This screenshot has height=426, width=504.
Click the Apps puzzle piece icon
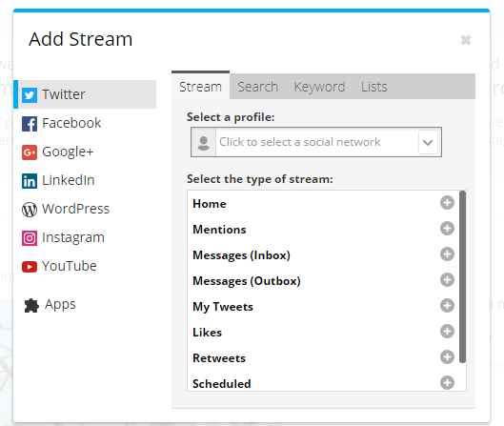coord(31,305)
